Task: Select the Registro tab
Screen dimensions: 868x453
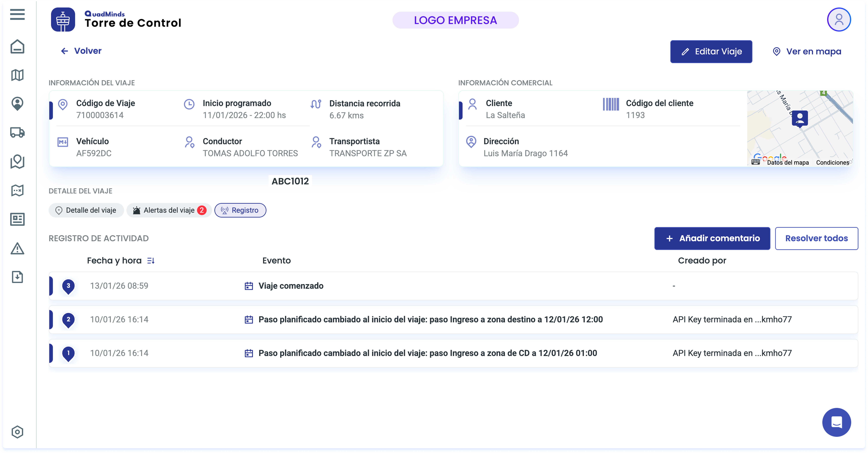Action: (x=240, y=210)
